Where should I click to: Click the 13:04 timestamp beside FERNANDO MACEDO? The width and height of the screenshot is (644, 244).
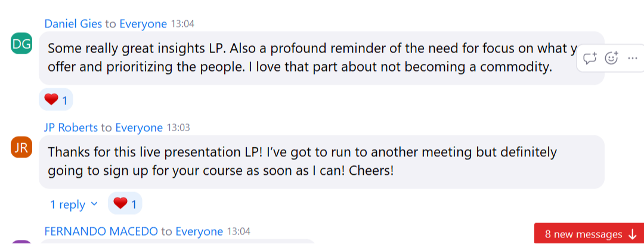point(239,231)
